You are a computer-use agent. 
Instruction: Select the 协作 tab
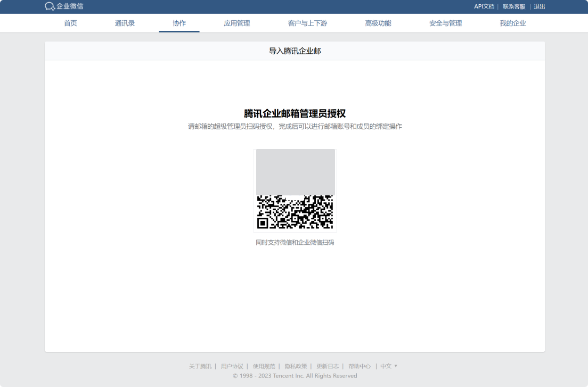click(179, 23)
